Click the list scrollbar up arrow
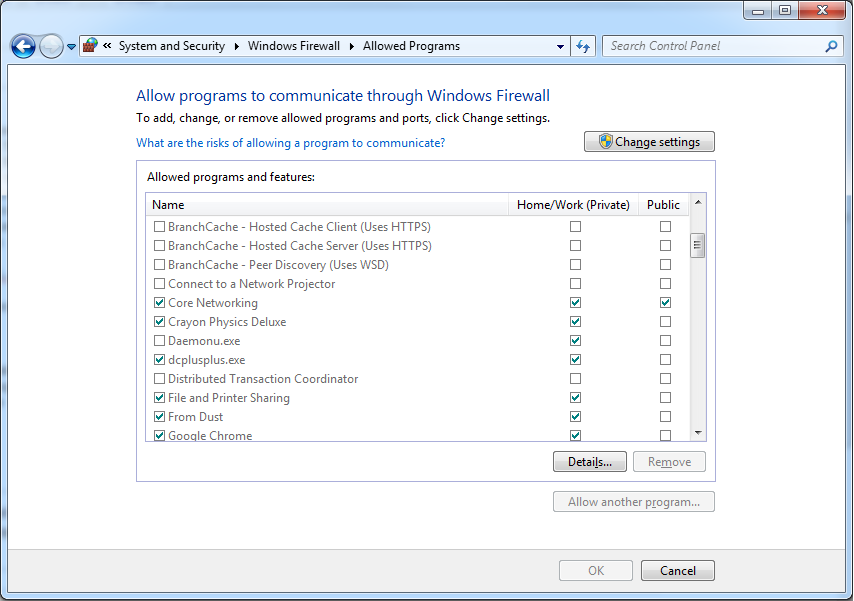 698,203
